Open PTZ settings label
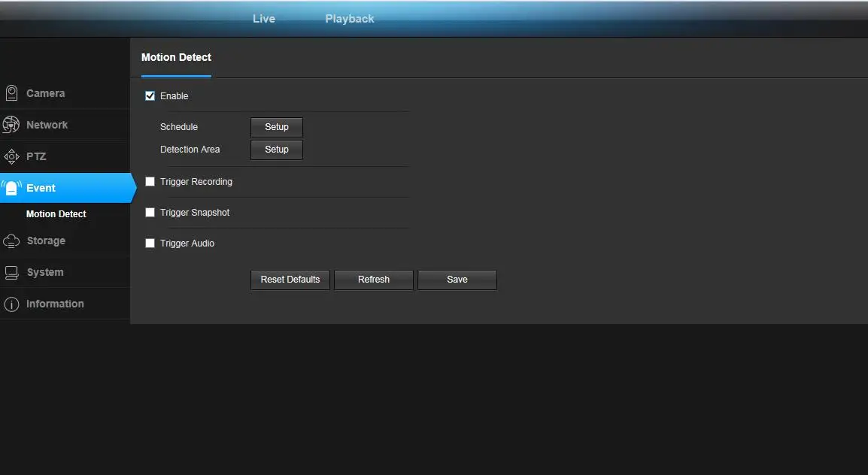 click(36, 156)
